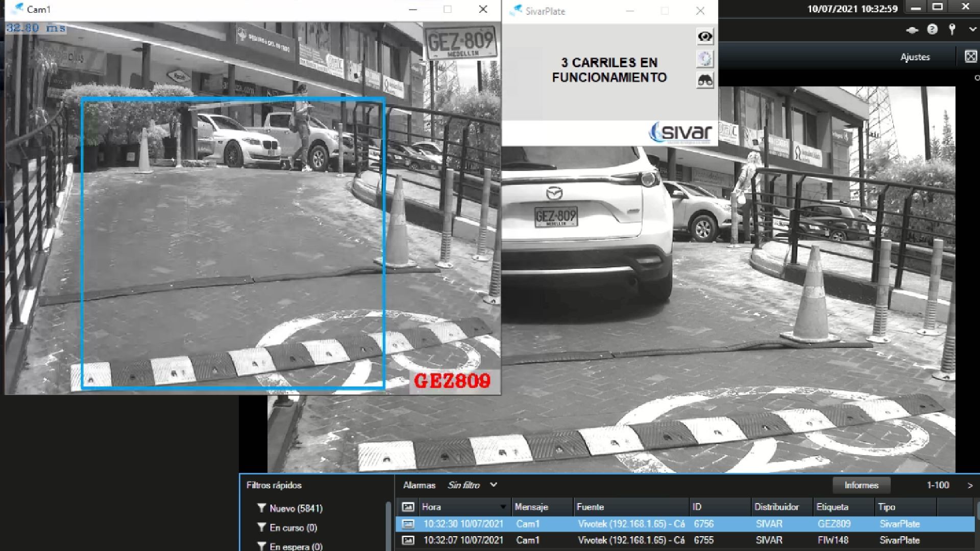Open image icon of alarm 6755 row
Image resolution: width=980 pixels, height=551 pixels.
click(408, 540)
